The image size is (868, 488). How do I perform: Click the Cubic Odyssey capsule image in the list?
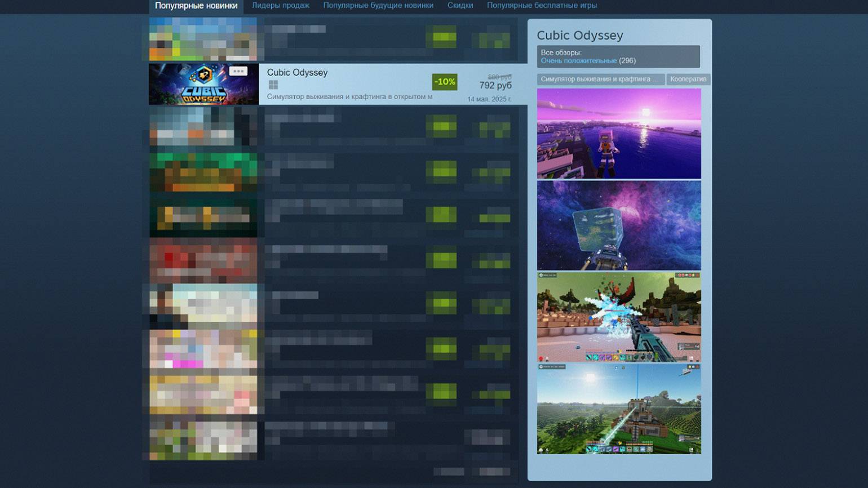coord(203,84)
